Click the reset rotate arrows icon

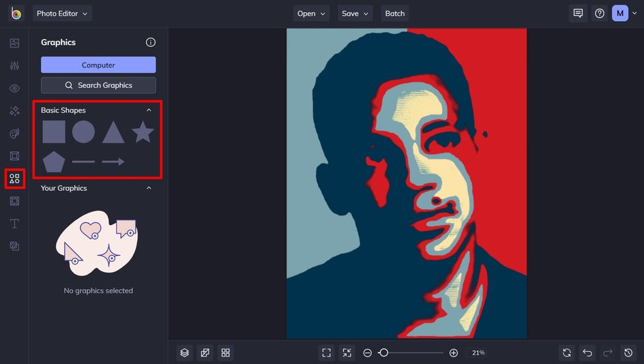567,352
